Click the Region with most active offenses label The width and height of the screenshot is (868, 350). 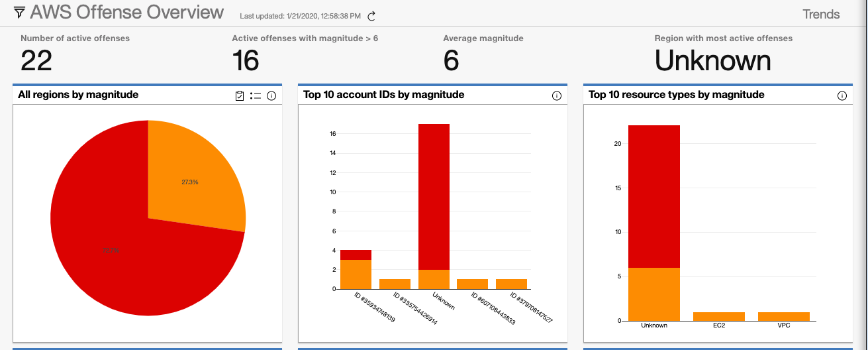724,38
